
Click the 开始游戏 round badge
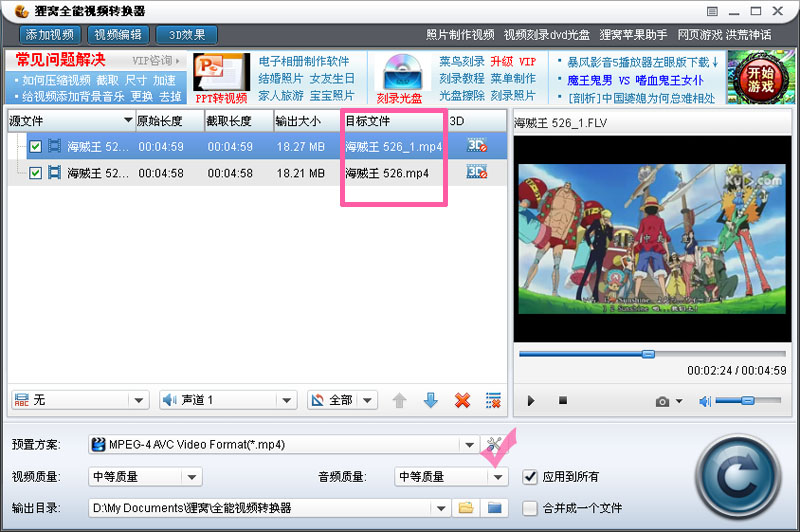click(x=761, y=79)
